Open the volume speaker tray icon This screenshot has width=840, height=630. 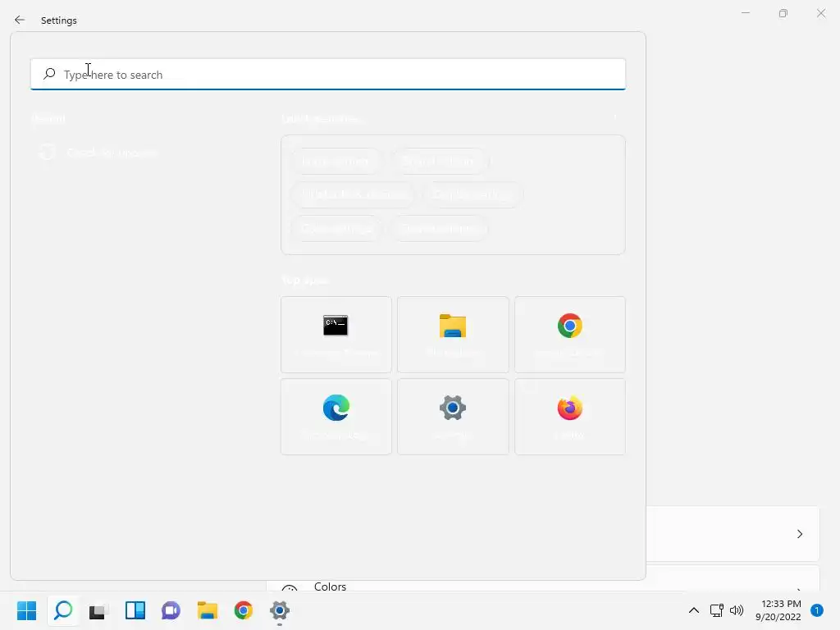737,610
